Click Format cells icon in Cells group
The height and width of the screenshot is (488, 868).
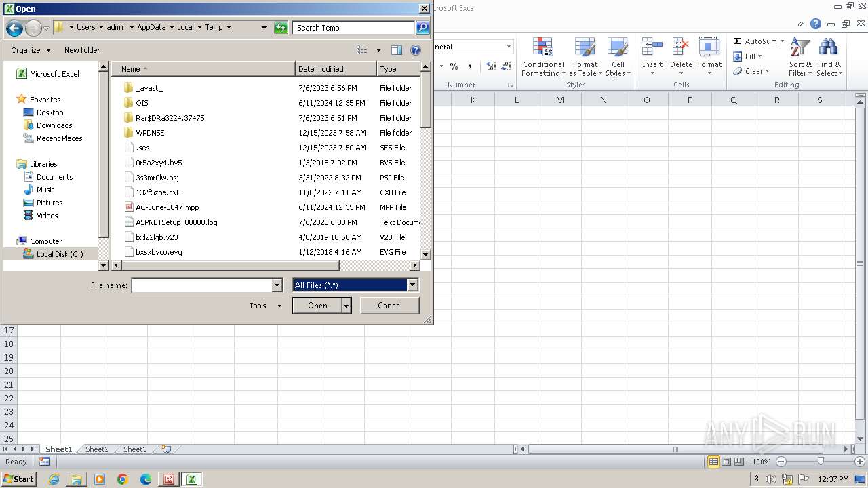(709, 47)
